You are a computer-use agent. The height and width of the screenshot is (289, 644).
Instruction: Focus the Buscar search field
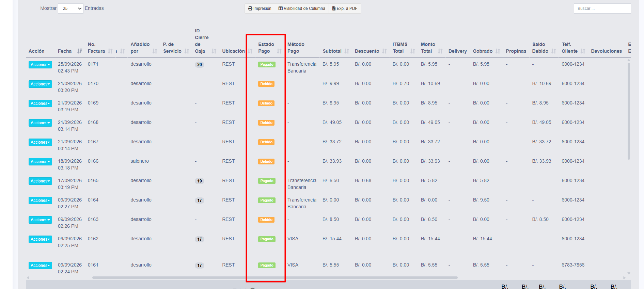pos(602,9)
